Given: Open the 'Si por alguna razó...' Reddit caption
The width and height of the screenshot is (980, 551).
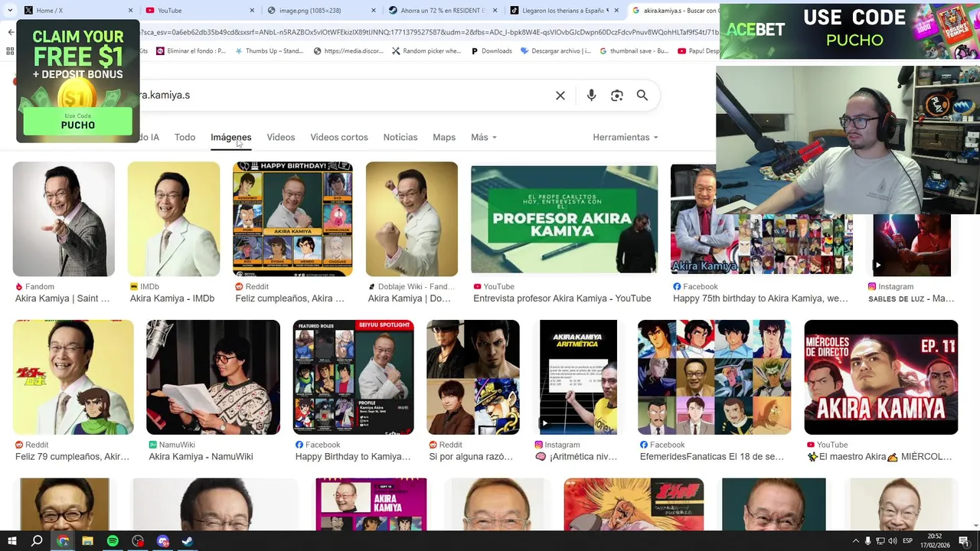Looking at the screenshot, I should [471, 457].
